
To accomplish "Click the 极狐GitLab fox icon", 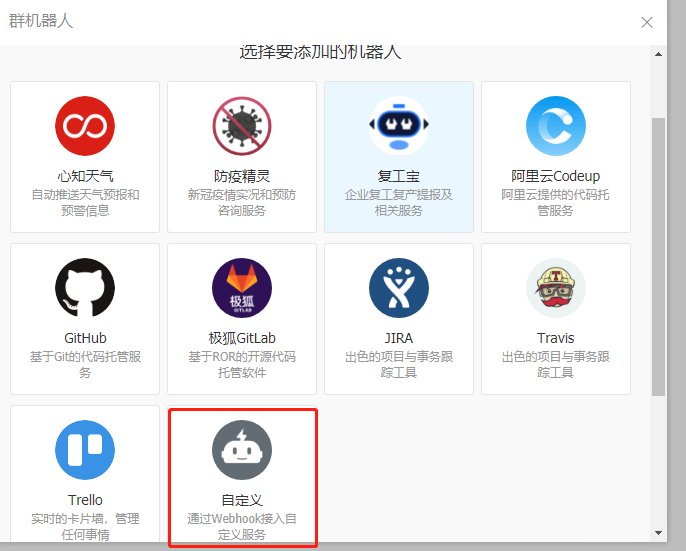I will tap(242, 288).
